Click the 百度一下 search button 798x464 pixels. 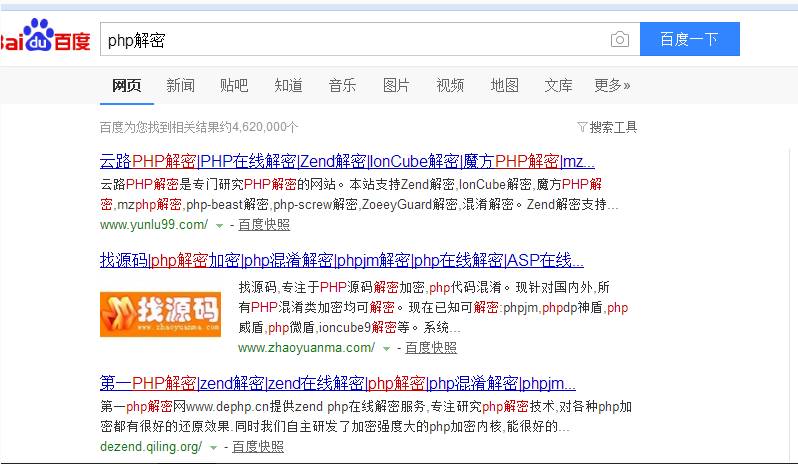tap(690, 39)
